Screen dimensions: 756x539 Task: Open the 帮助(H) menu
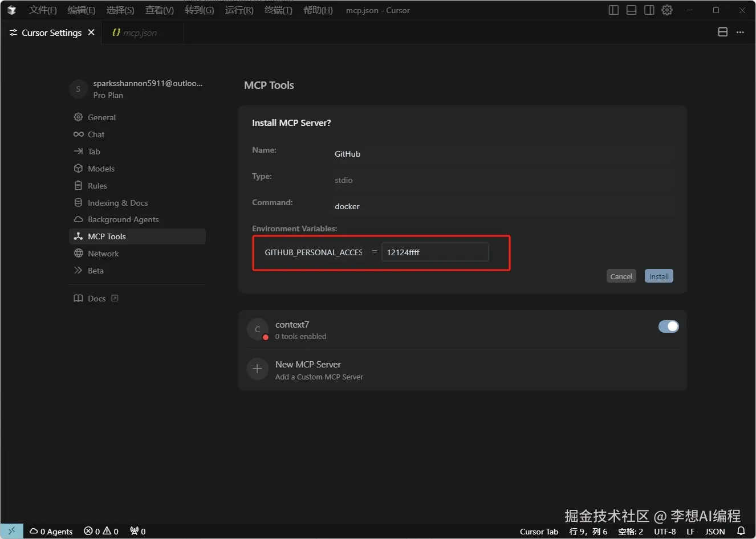click(x=318, y=10)
